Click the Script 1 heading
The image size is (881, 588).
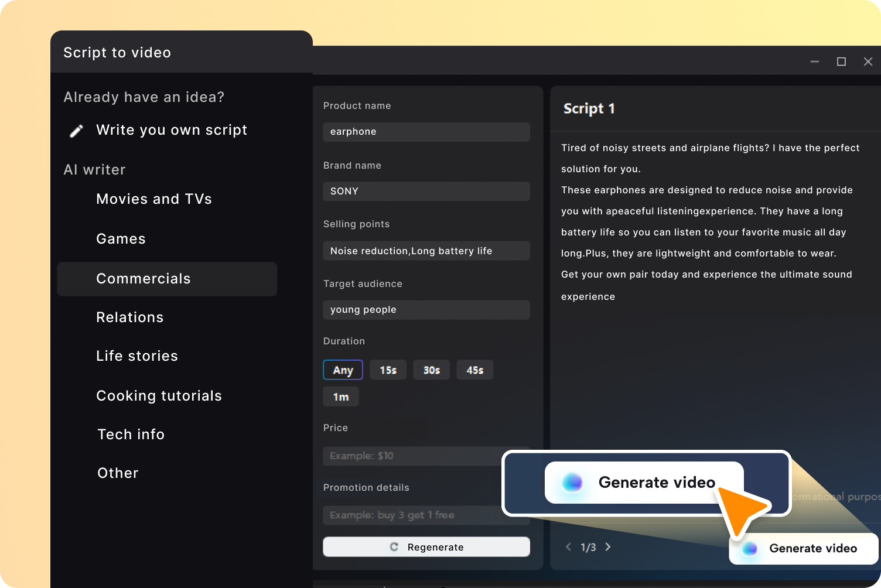589,108
